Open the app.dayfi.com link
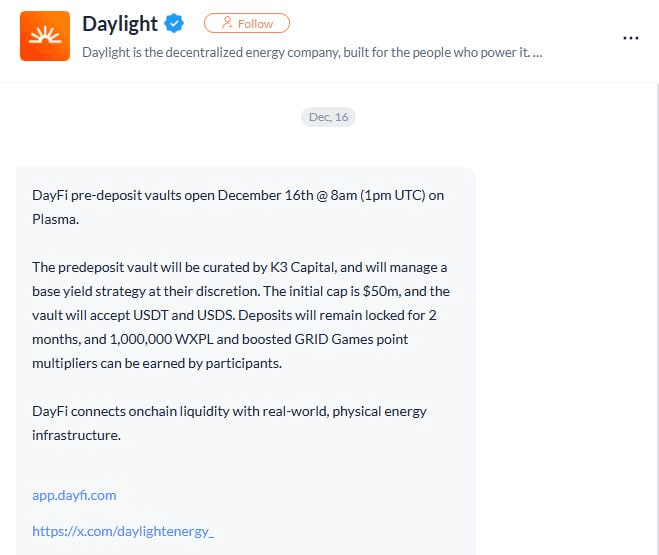The image size is (659, 555). pos(74,495)
